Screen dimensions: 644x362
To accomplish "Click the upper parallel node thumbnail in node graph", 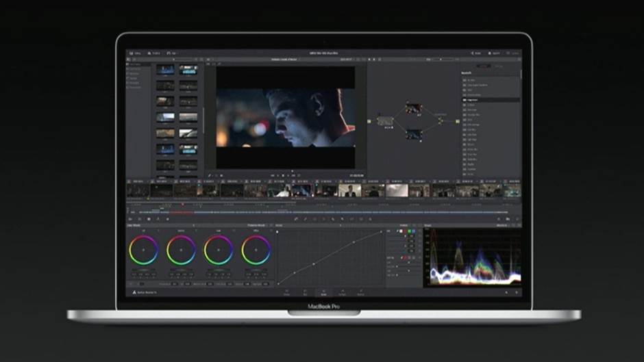I will point(412,108).
